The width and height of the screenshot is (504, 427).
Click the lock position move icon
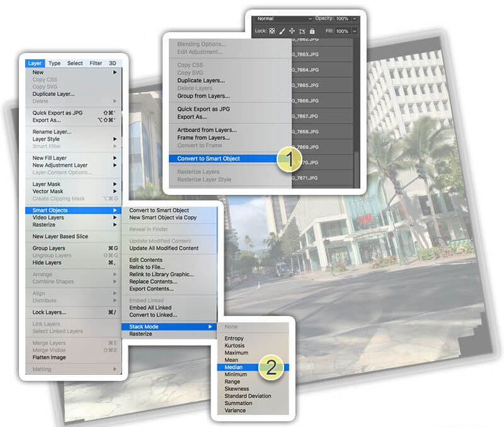pyautogui.click(x=292, y=31)
